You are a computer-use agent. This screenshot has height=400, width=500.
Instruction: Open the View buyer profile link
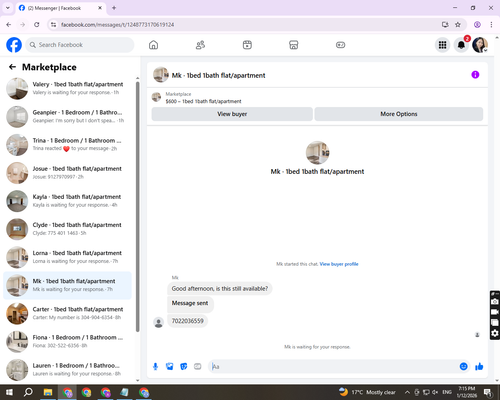[x=339, y=264]
